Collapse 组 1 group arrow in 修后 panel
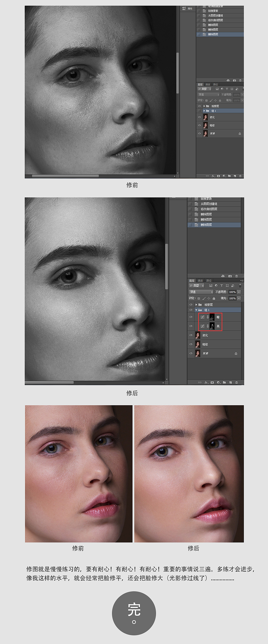Screen dimensions: 268x644 (x=196, y=310)
